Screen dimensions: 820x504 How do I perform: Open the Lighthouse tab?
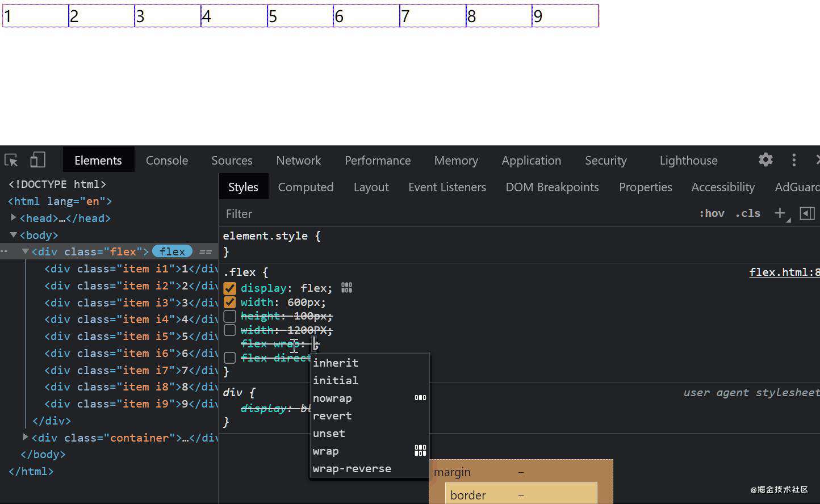point(688,160)
